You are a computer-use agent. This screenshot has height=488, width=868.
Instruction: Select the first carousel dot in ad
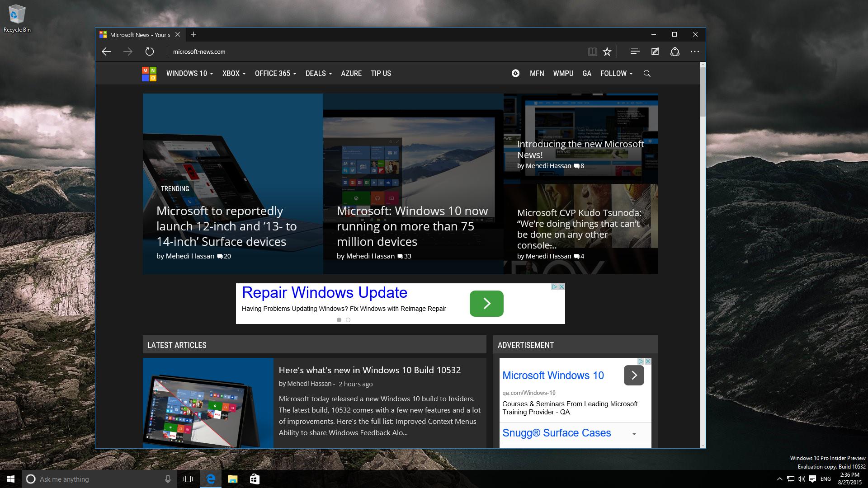coord(339,320)
